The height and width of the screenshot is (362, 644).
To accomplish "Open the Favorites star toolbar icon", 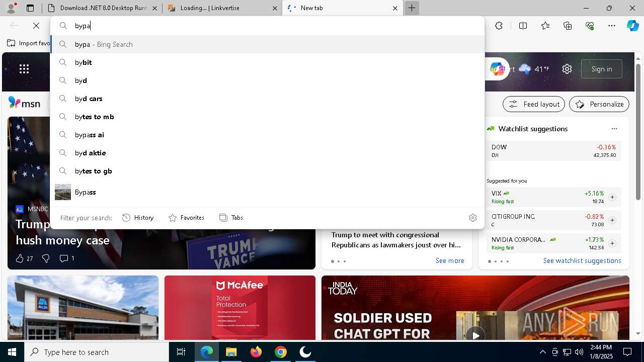I will [545, 26].
